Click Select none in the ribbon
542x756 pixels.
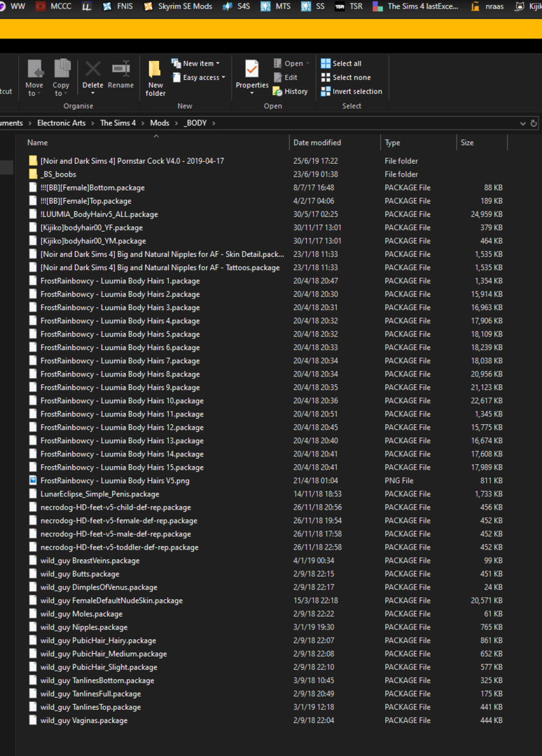346,77
